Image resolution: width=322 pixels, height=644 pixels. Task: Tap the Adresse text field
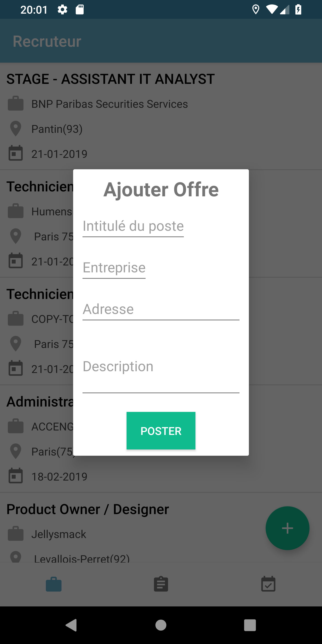tap(161, 309)
